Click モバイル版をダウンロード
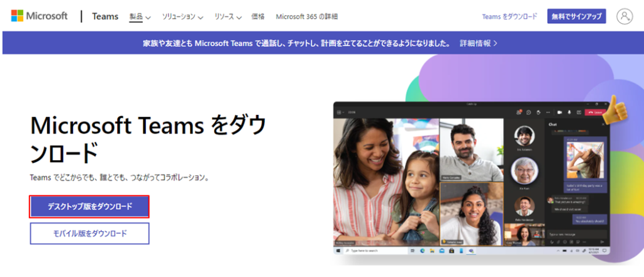 tap(89, 234)
